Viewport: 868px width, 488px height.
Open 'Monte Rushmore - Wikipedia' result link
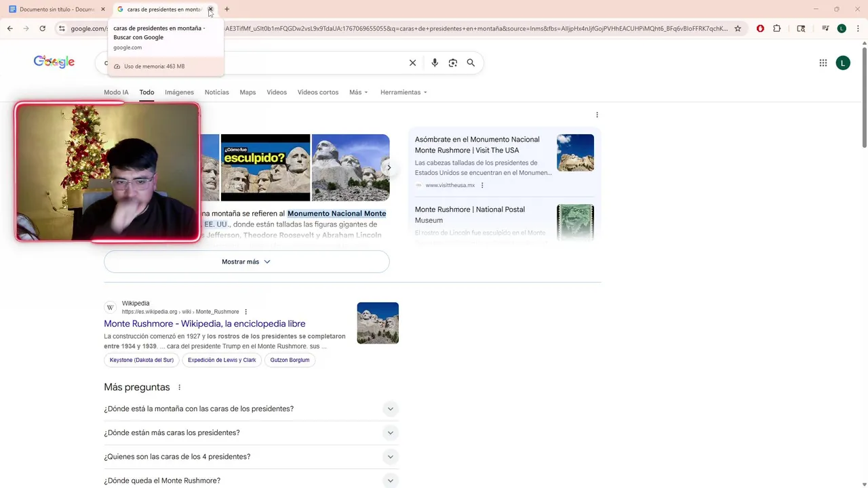coord(205,324)
